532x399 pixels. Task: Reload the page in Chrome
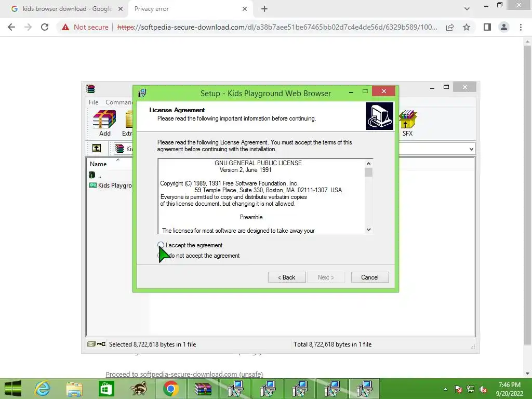45,27
